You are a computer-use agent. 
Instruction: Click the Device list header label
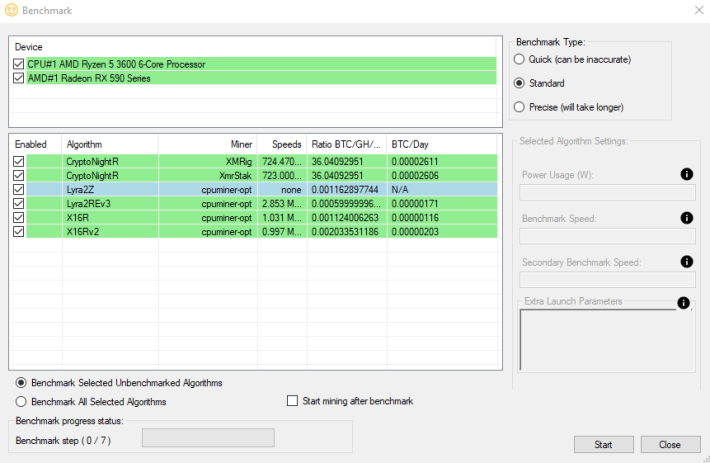coord(29,47)
